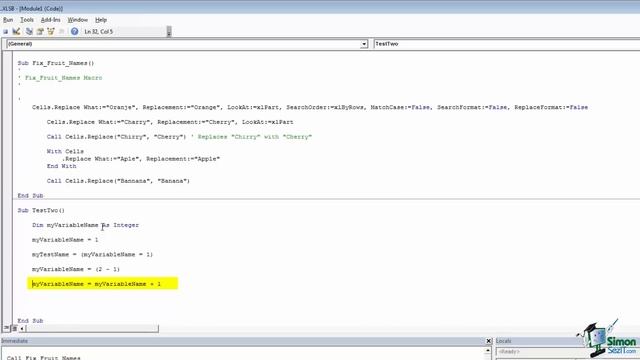The width and height of the screenshot is (640, 360).
Task: Click the Reset (stop) toolbar icon
Action: click(x=5, y=31)
